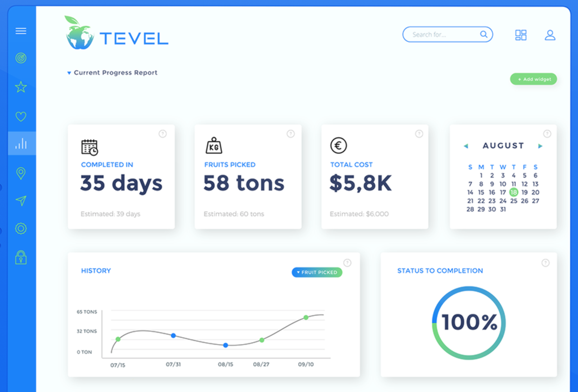Click the paper plane send icon

(x=21, y=201)
